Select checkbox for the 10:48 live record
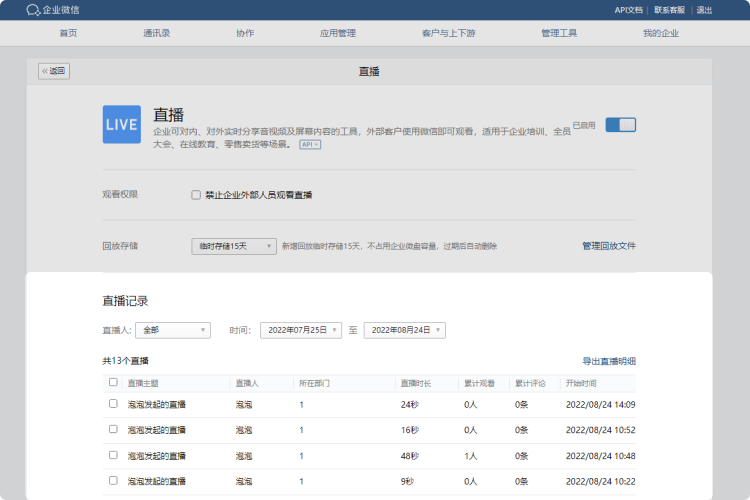The width and height of the screenshot is (750, 500). click(113, 455)
